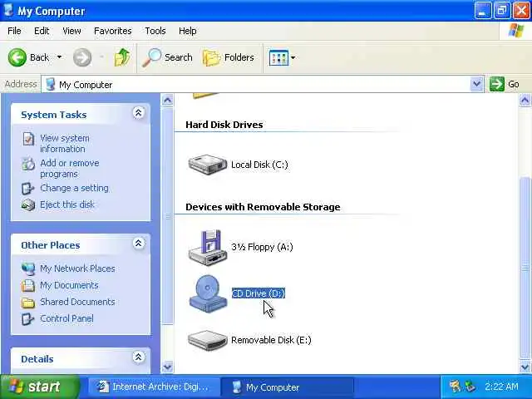
Task: Click Eject this disk link
Action: [67, 204]
